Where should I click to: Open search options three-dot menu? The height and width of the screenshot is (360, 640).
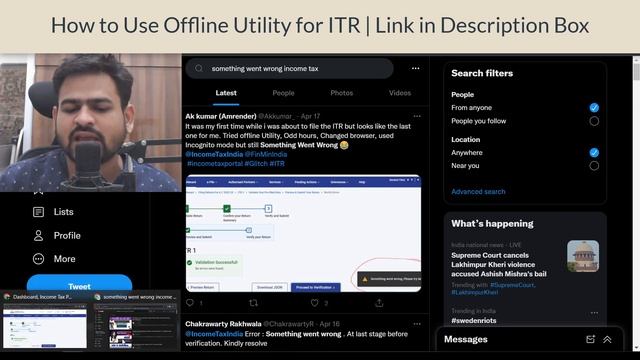click(x=416, y=68)
